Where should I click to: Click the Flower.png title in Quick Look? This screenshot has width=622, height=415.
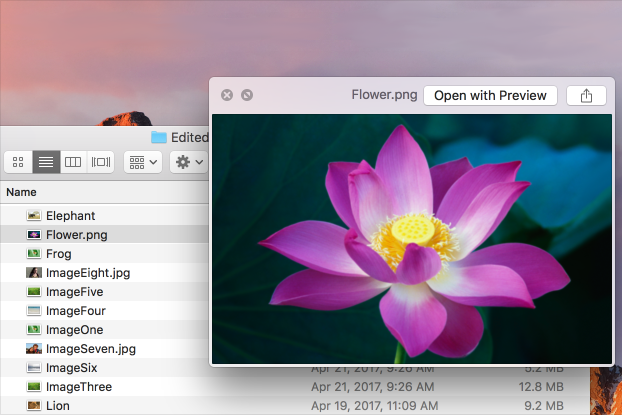click(x=384, y=95)
